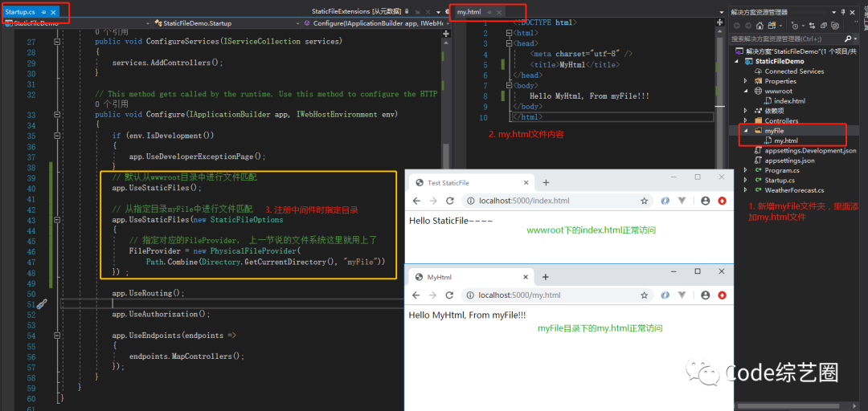Reload the localhost:5000/index.html browser page
The height and width of the screenshot is (411, 868).
449,201
